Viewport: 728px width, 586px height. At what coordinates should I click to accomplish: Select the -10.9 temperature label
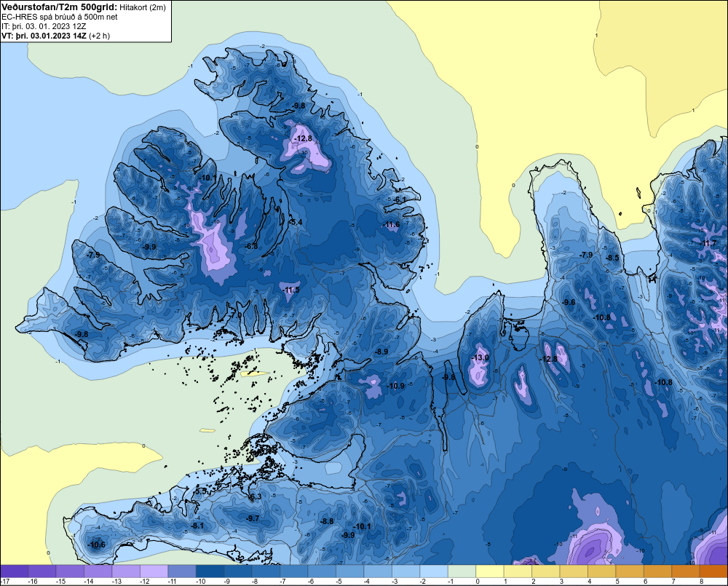coord(396,386)
